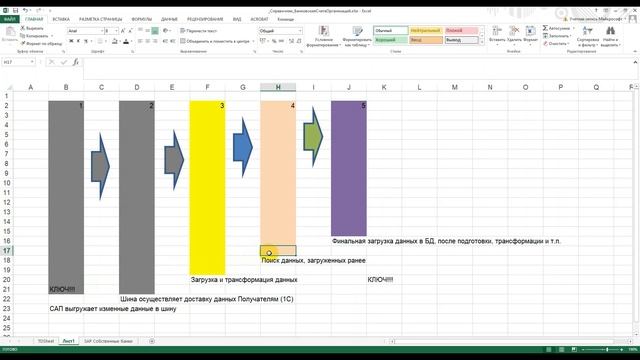Open the ФАЙЛ (File) tab
This screenshot has height=360, width=640.
coord(9,19)
